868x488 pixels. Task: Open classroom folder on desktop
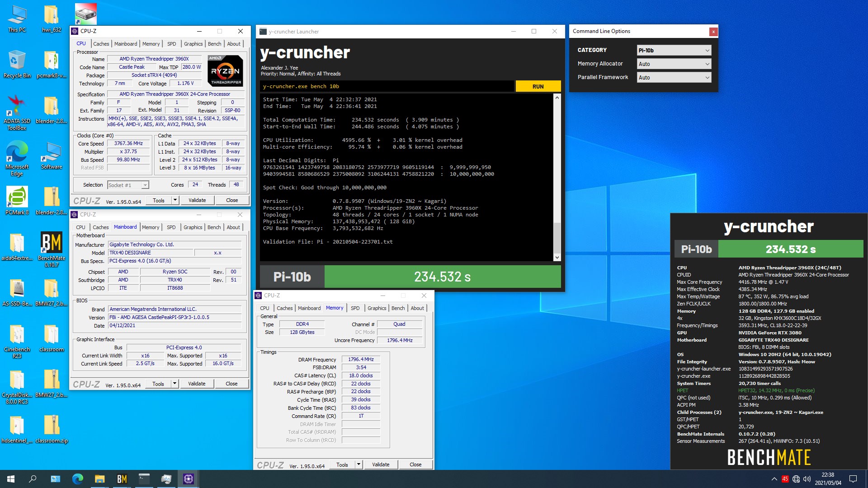51,338
